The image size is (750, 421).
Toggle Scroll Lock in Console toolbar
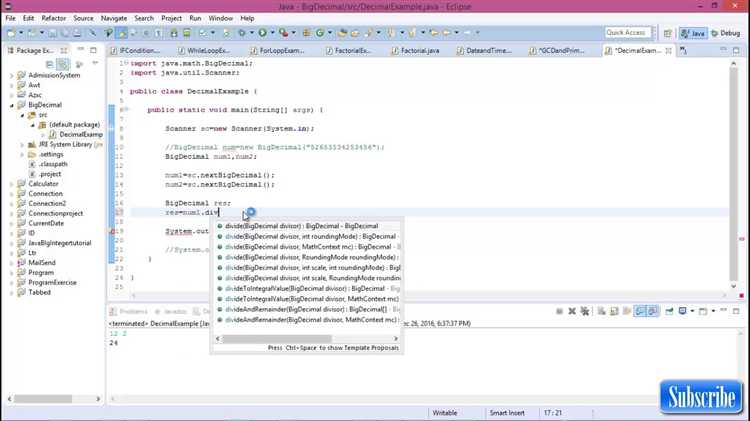[x=640, y=311]
